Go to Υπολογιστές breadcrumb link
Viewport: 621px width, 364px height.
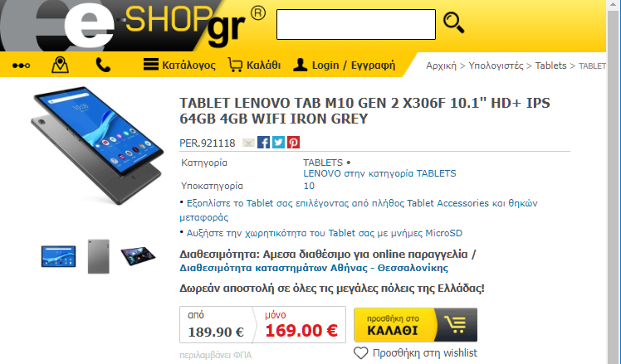tap(496, 66)
